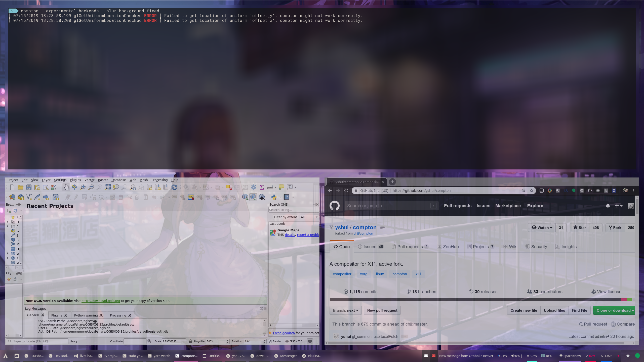Viewport: 644px width, 362px height.
Task: Click the Refresh map icon
Action: coord(174,187)
